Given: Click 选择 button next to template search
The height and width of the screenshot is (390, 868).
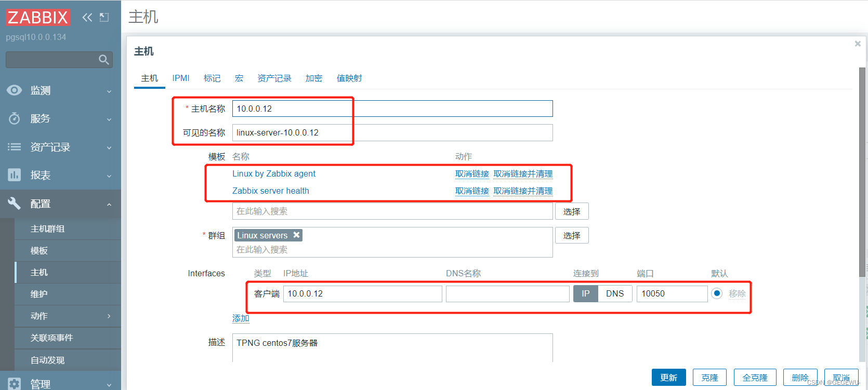Looking at the screenshot, I should [572, 211].
